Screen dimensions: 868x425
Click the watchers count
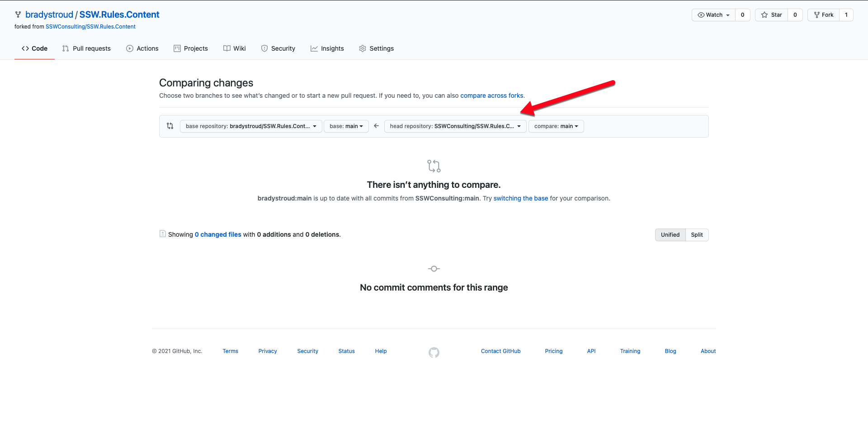pyautogui.click(x=742, y=15)
